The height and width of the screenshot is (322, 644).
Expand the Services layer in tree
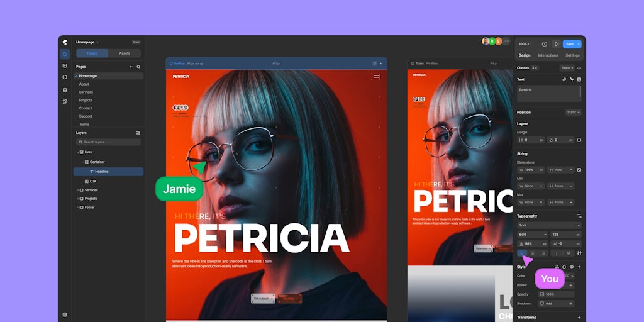77,190
